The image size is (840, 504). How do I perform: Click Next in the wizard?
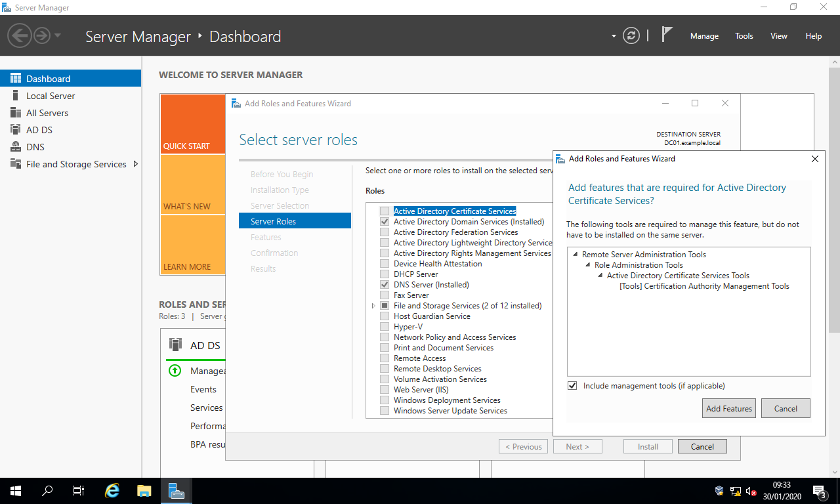pos(577,446)
